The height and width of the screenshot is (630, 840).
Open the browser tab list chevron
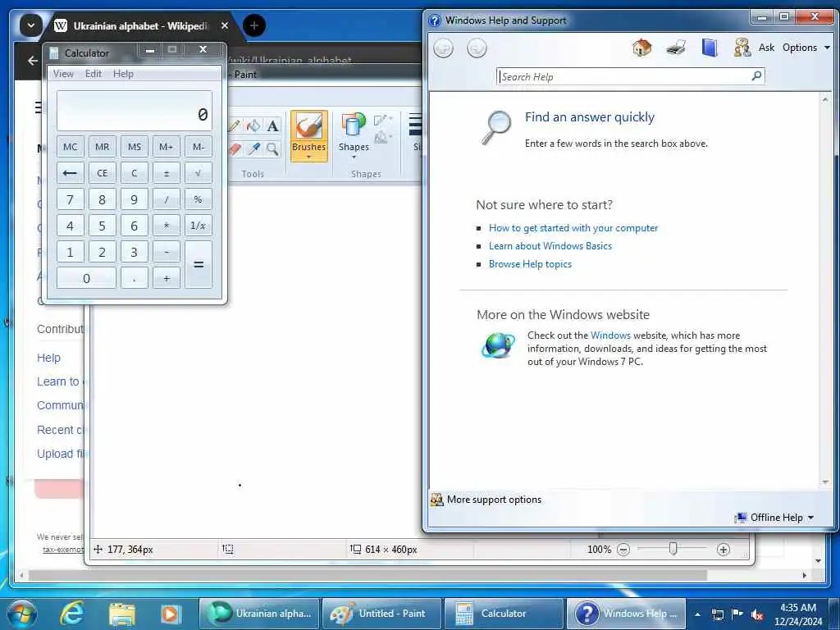pyautogui.click(x=30, y=25)
